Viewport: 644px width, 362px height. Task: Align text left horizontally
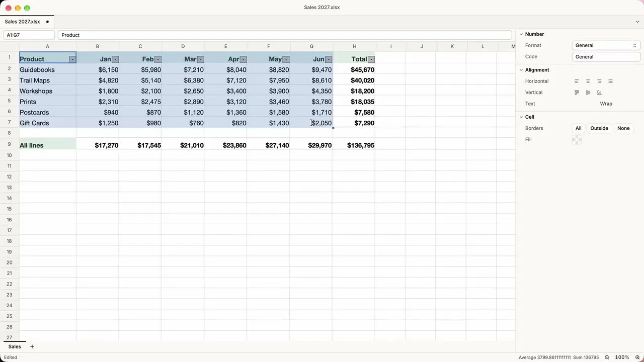[577, 81]
